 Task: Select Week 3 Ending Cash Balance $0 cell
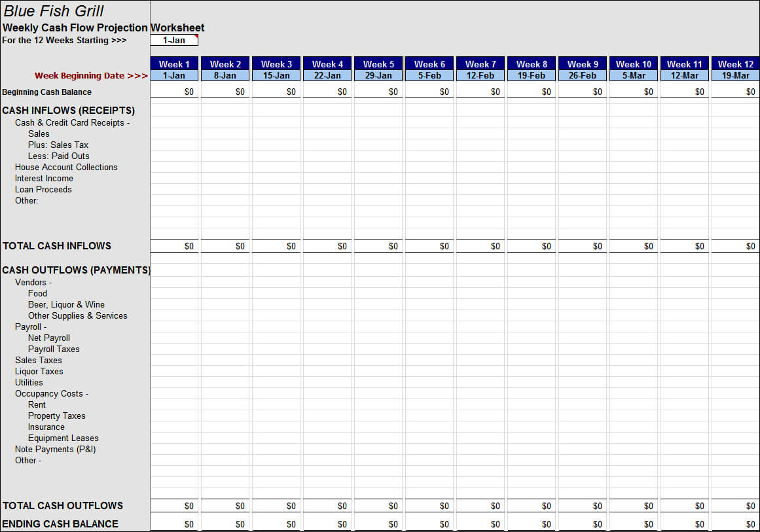pyautogui.click(x=276, y=523)
